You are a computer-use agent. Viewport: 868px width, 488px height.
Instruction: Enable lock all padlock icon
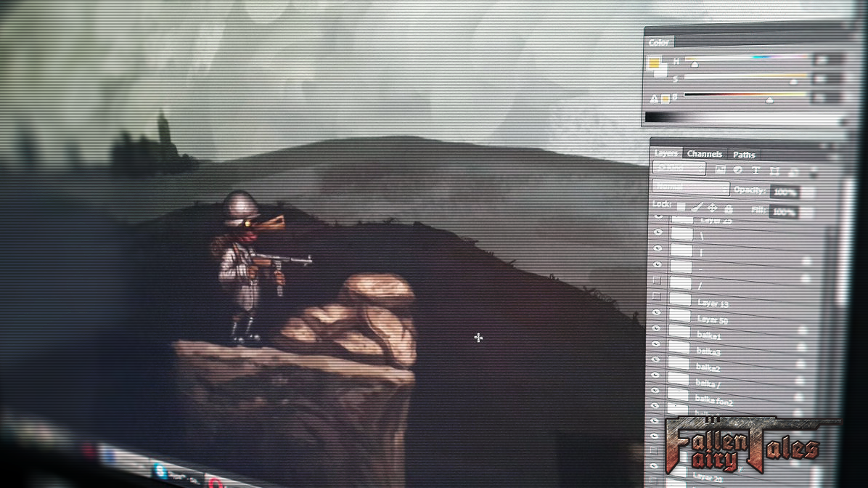coord(729,209)
